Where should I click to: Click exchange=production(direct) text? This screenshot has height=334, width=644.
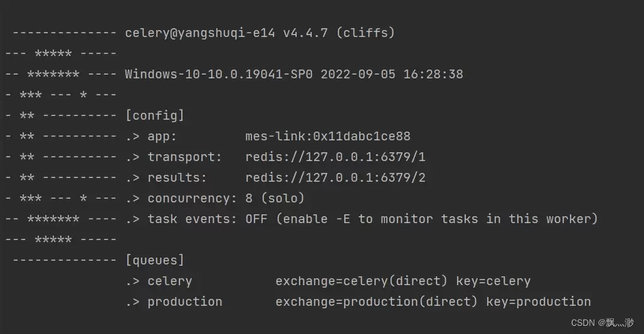click(x=377, y=301)
